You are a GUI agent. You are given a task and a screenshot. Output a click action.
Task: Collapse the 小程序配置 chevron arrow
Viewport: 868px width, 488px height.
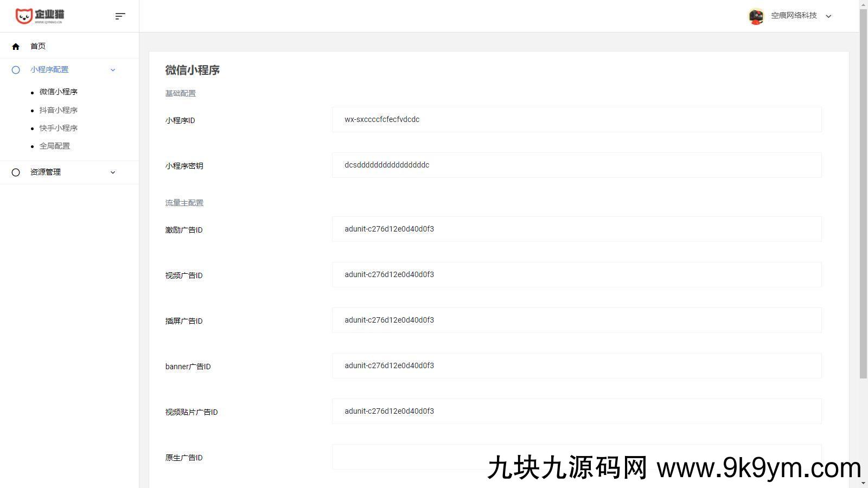click(x=113, y=70)
